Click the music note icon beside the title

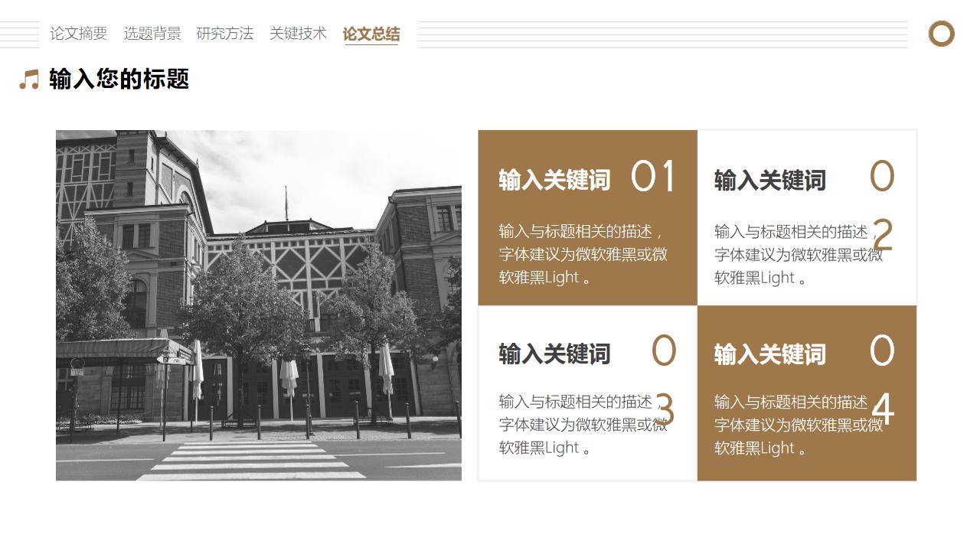point(29,80)
